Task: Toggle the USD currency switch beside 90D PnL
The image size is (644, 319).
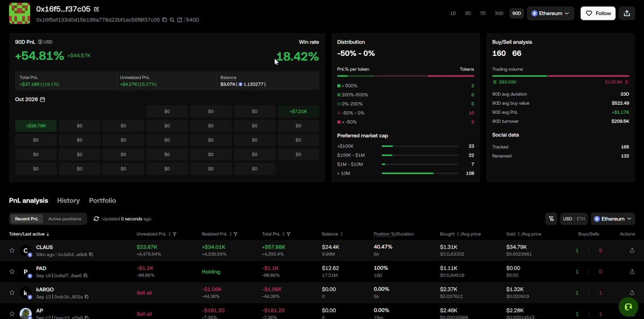Action: 45,42
